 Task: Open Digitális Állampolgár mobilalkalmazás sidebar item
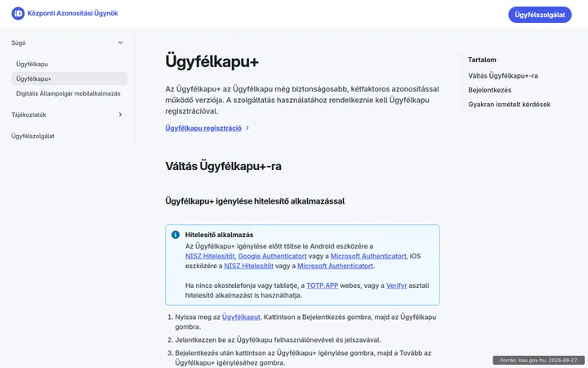pos(69,93)
